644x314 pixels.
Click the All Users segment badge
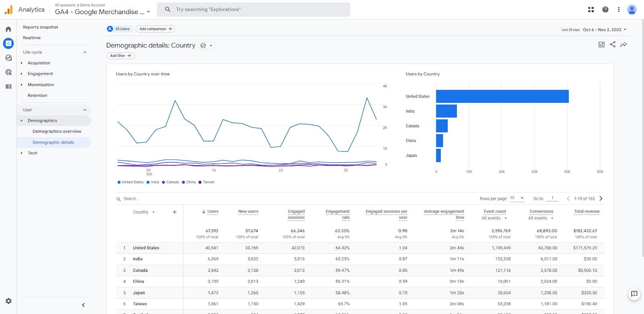point(119,29)
